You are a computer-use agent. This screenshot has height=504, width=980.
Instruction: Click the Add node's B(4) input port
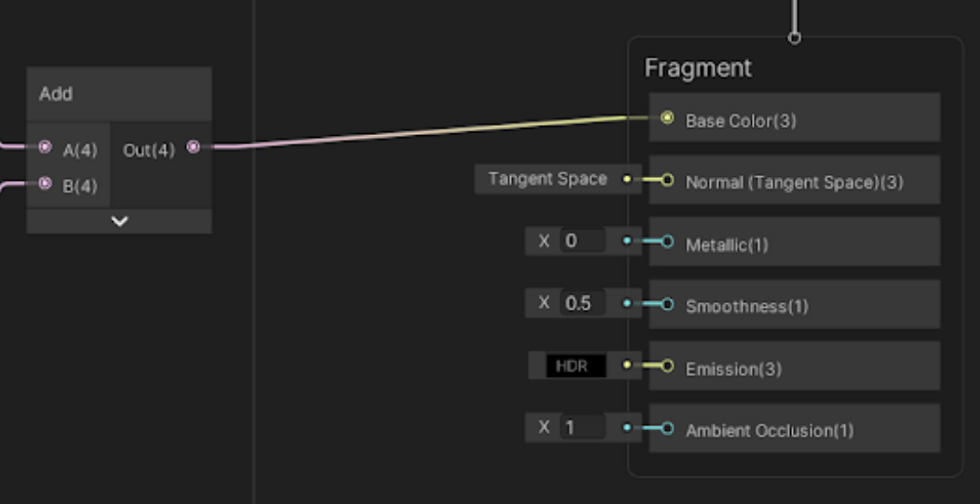point(46,184)
